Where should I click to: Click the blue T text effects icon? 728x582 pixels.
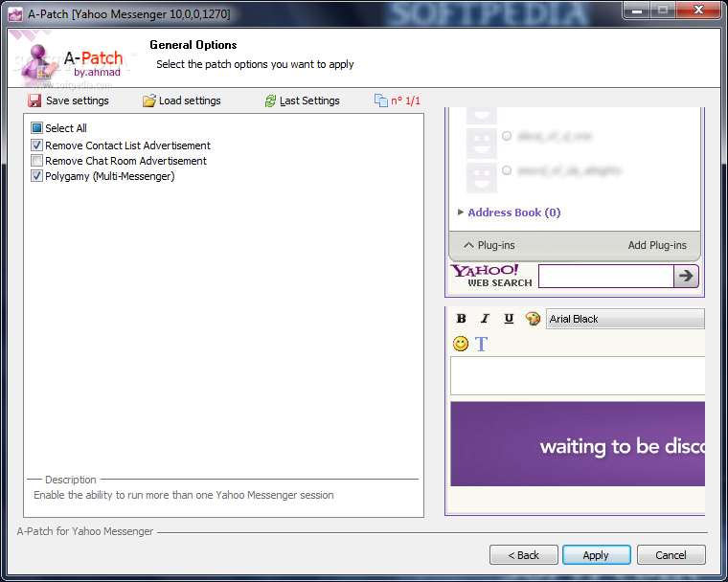tap(481, 344)
